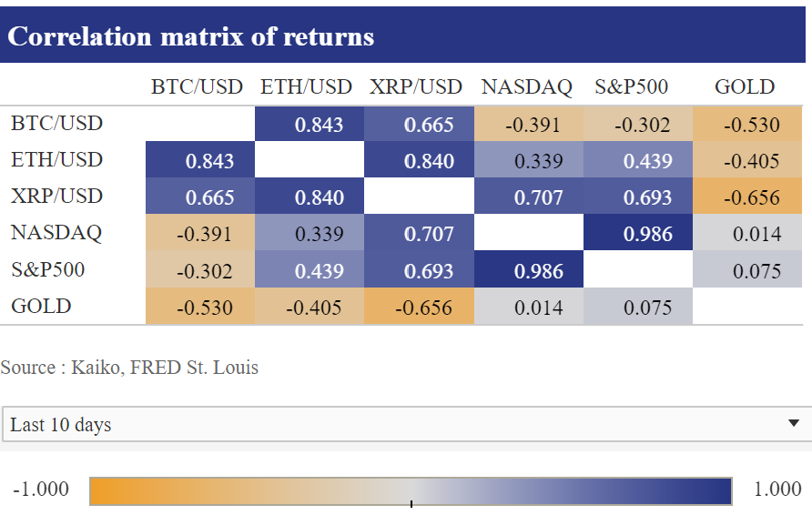Click the XRP/USD column header
Viewport: 812px width, 515px height.
[416, 86]
